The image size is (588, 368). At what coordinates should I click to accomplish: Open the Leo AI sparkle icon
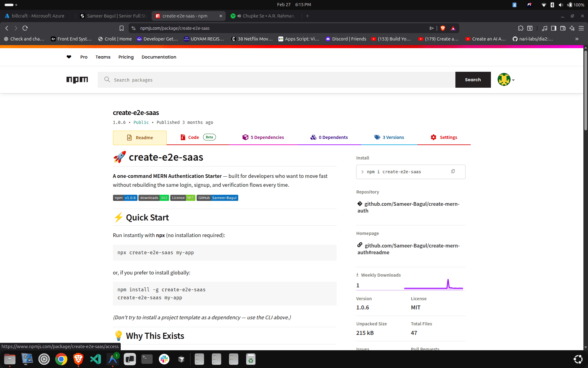pyautogui.click(x=572, y=28)
